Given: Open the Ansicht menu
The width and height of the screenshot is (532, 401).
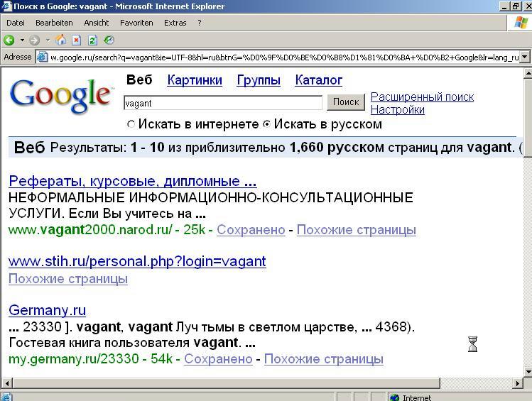Looking at the screenshot, I should (x=97, y=23).
